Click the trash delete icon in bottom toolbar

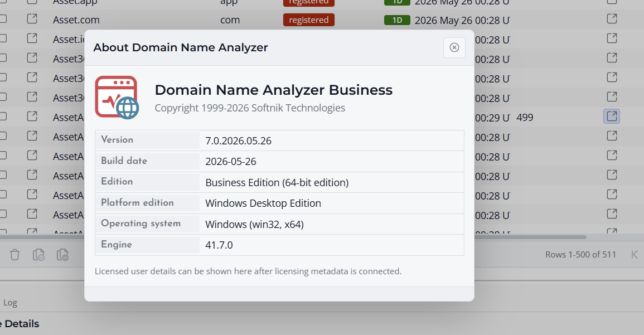click(15, 255)
